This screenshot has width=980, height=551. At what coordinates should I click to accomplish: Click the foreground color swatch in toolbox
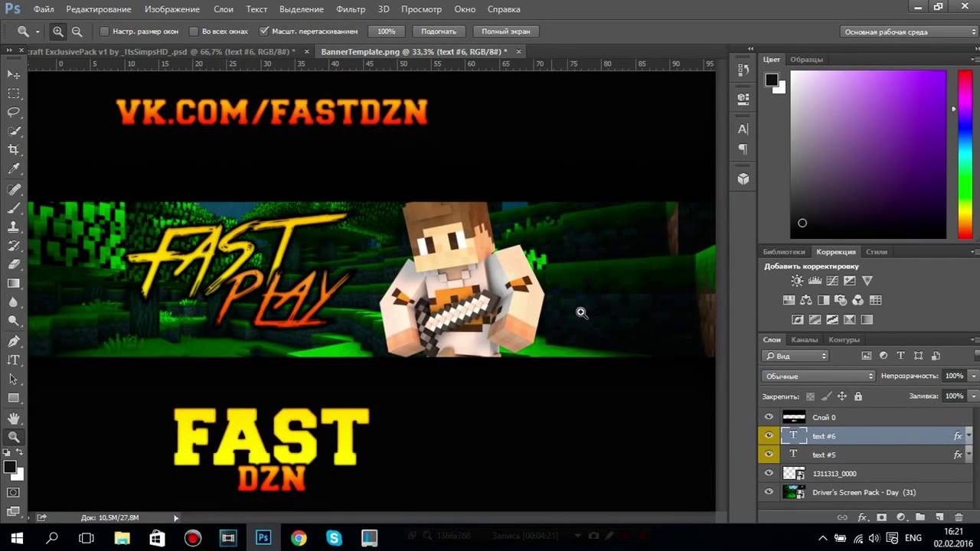pos(10,467)
